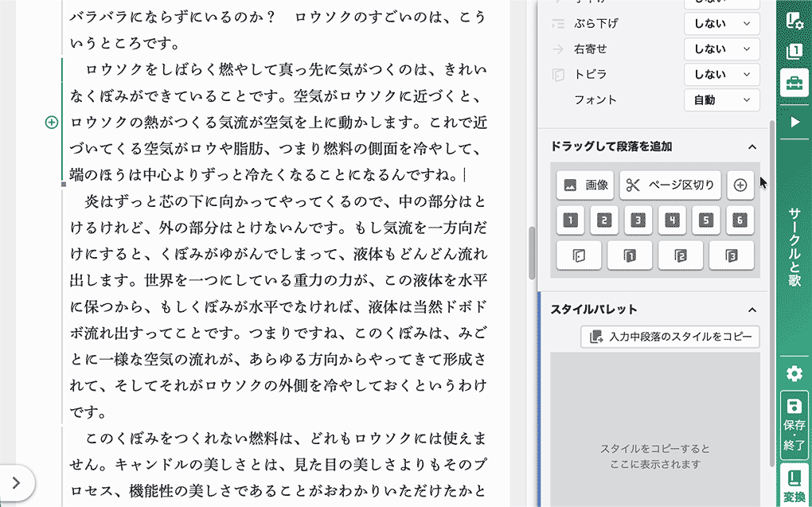812x507 pixels.
Task: Select the door page block numbered 1
Action: tap(630, 255)
